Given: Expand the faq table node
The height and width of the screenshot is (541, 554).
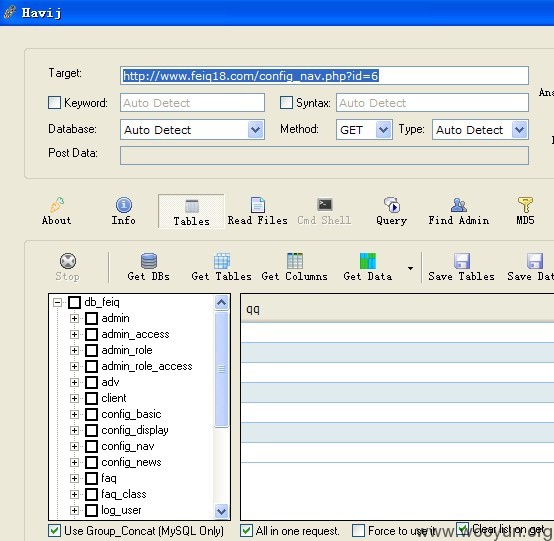Looking at the screenshot, I should pyautogui.click(x=74, y=478).
